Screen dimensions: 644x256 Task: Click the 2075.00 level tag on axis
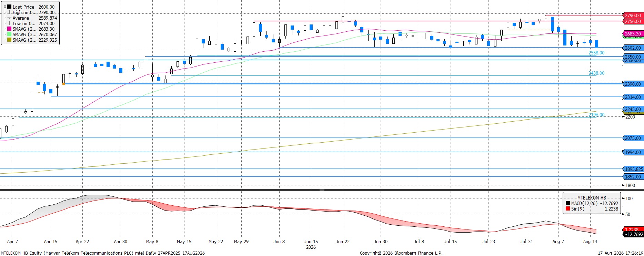633,138
